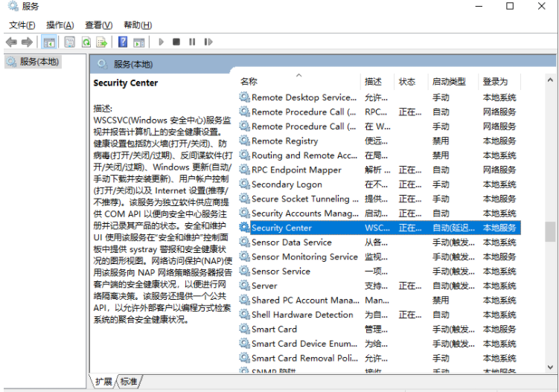Toggle the show/hide console tree icon

pos(49,42)
